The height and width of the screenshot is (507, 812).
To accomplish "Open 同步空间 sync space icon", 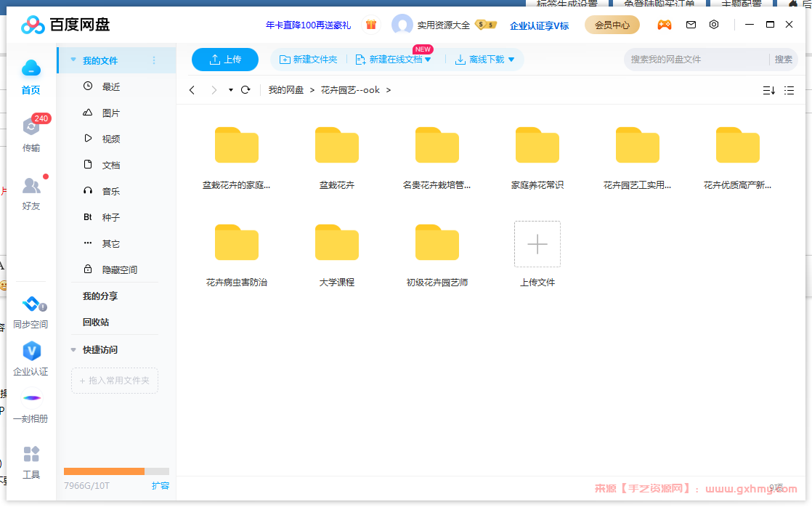I will tap(31, 304).
